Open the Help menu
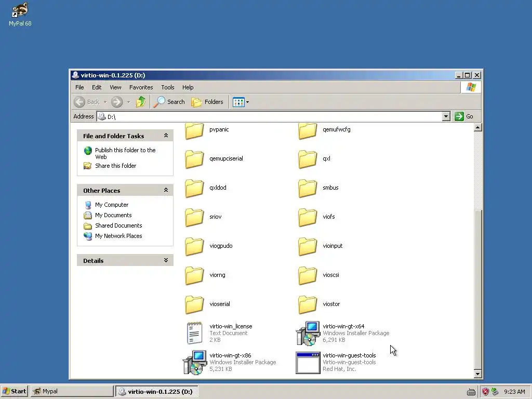The width and height of the screenshot is (532, 399). pyautogui.click(x=188, y=87)
